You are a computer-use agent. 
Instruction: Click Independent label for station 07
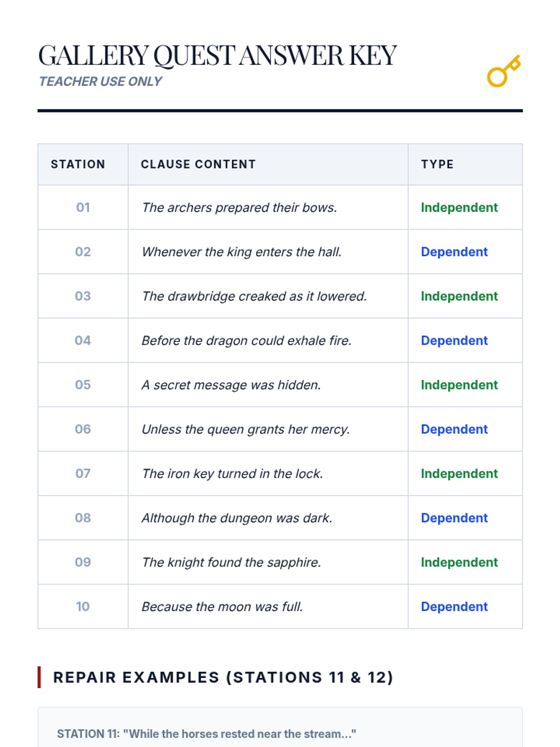point(459,473)
